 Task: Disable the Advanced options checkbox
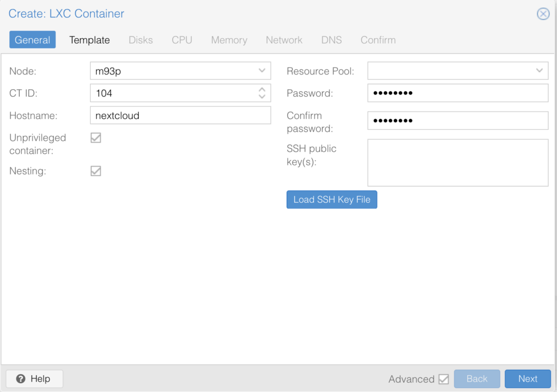(443, 379)
